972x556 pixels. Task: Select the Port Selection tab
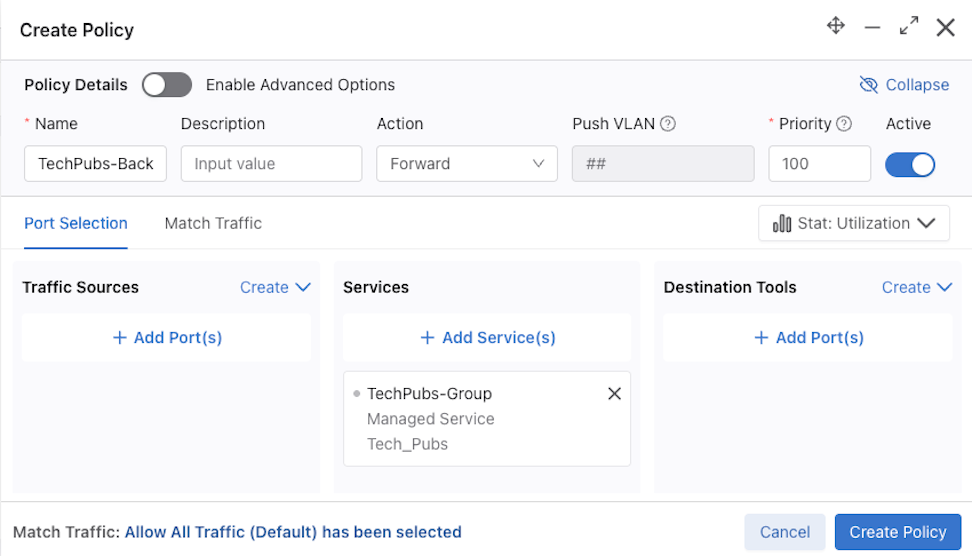[76, 223]
